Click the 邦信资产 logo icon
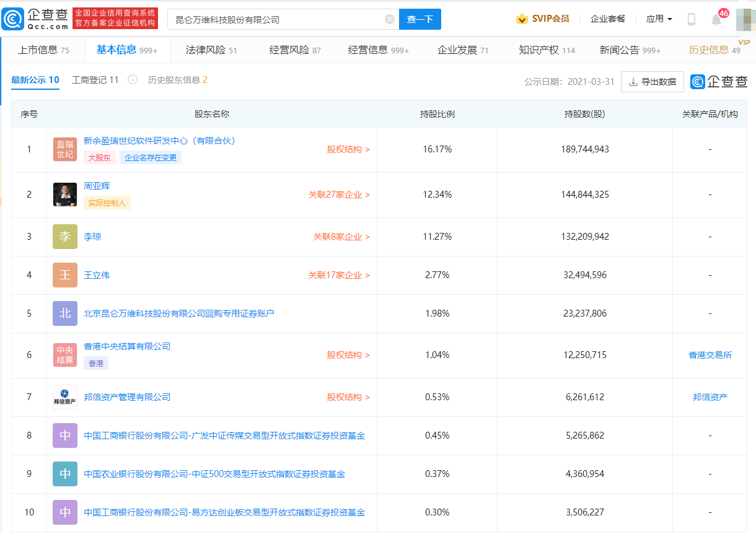This screenshot has height=534, width=756. [x=65, y=397]
